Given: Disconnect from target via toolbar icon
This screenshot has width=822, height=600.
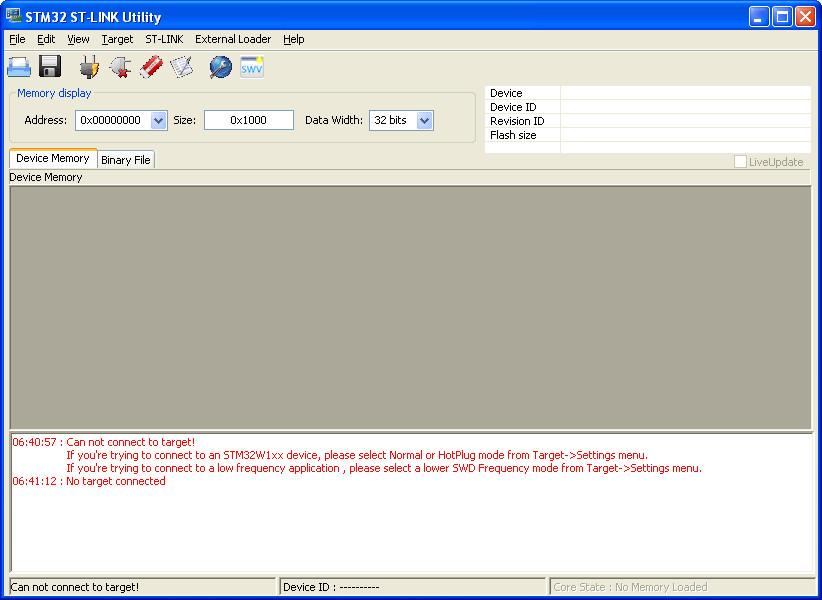Looking at the screenshot, I should pos(120,67).
